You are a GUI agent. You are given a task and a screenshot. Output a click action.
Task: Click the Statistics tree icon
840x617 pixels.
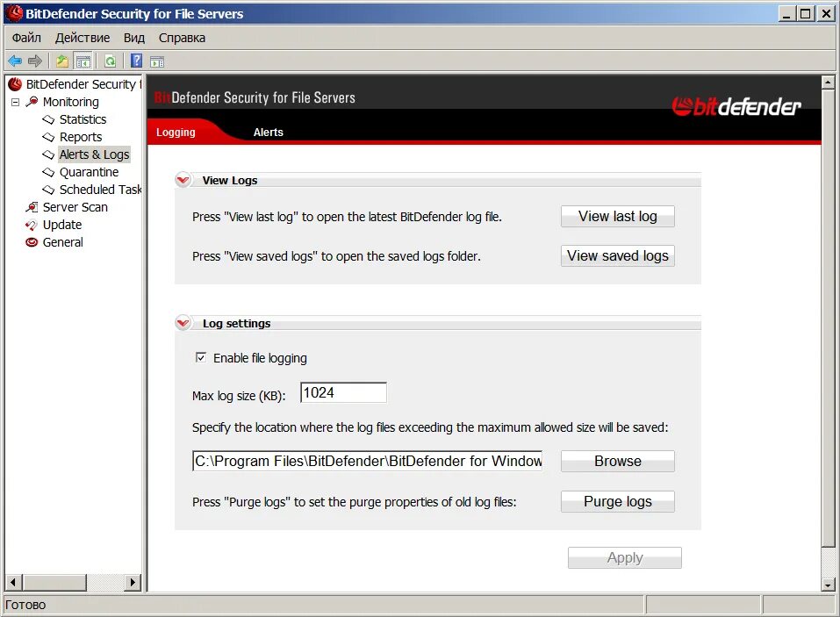49,119
